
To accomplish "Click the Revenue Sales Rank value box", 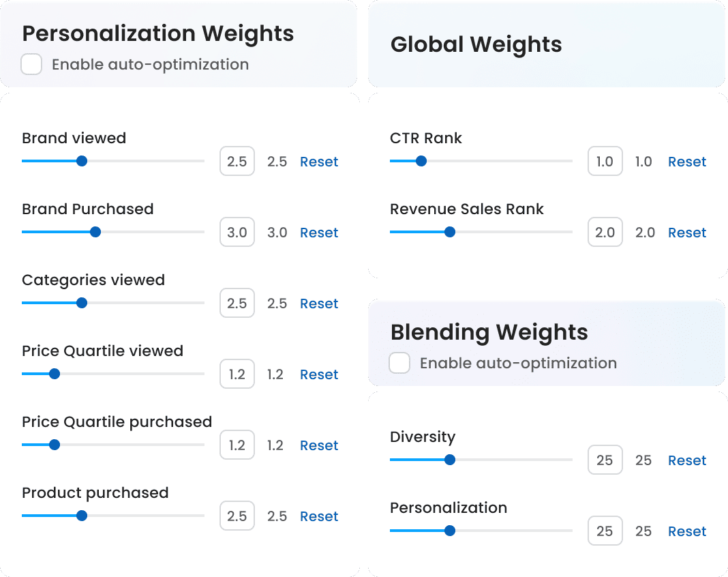I will [x=605, y=233].
